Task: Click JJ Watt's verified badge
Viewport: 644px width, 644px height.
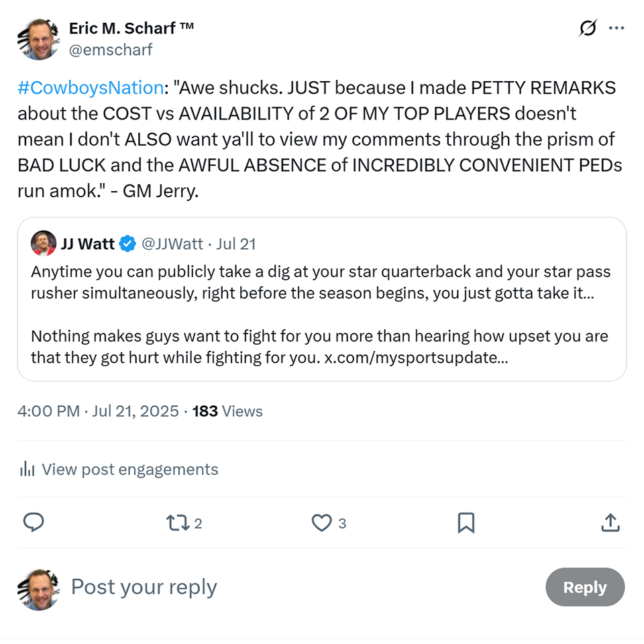Action: tap(127, 244)
